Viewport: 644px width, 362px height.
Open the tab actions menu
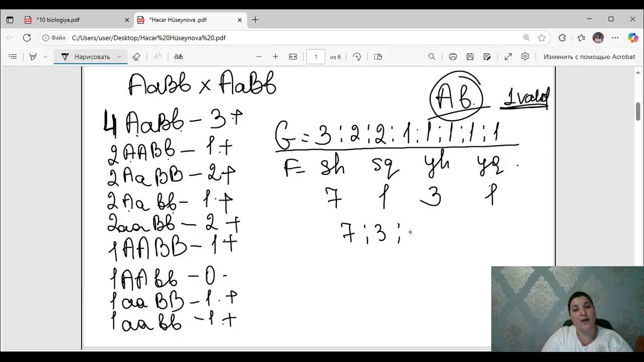[10, 20]
